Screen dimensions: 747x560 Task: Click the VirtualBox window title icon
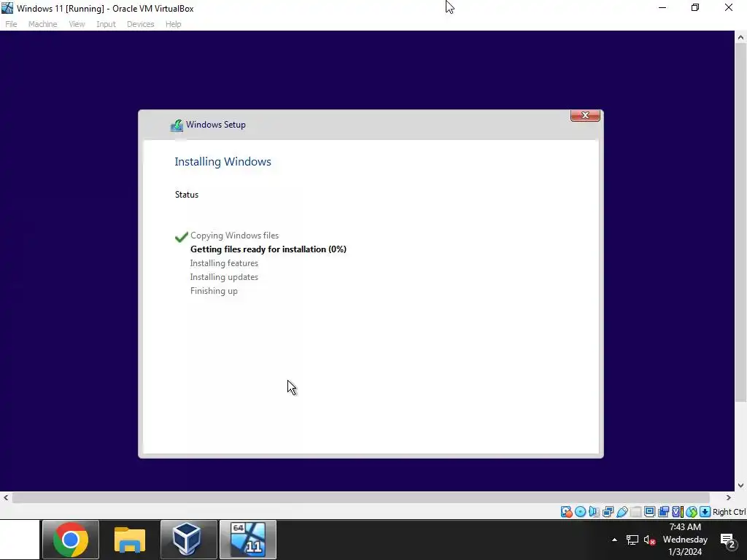click(7, 8)
